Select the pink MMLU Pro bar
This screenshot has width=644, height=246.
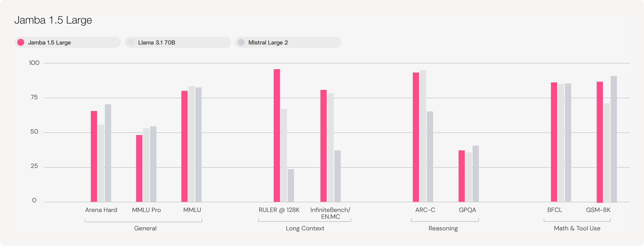(139, 168)
